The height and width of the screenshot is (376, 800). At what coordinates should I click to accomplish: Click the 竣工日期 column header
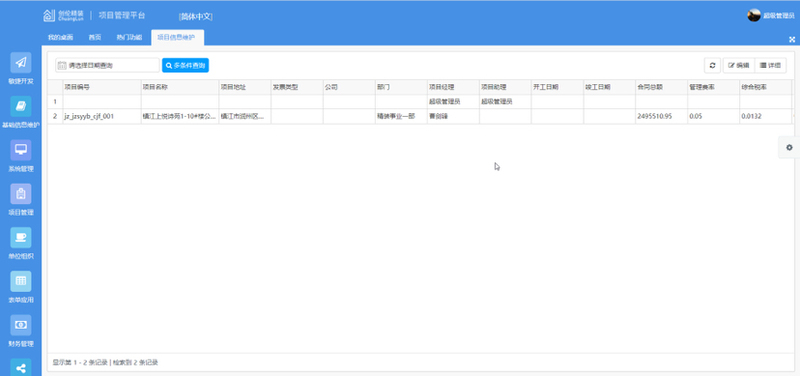(609, 87)
